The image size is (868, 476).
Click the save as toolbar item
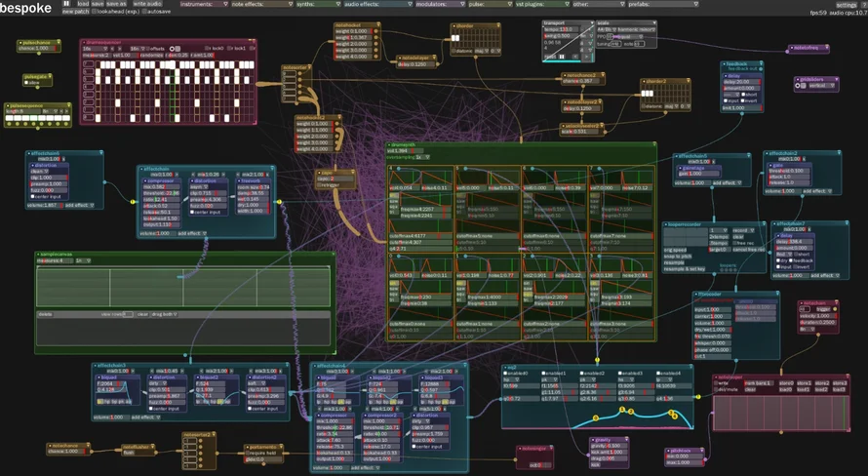(x=115, y=4)
